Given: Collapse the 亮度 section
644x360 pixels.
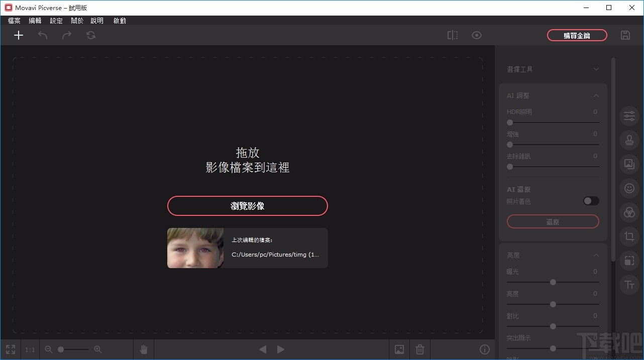Looking at the screenshot, I should (596, 255).
